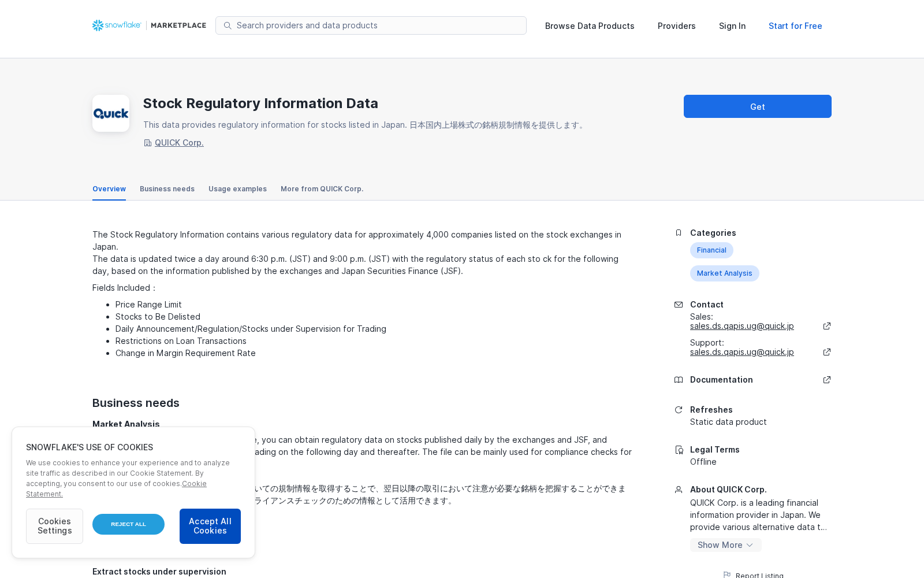Click the Categories bookmark icon
This screenshot has height=578, width=924.
point(679,233)
